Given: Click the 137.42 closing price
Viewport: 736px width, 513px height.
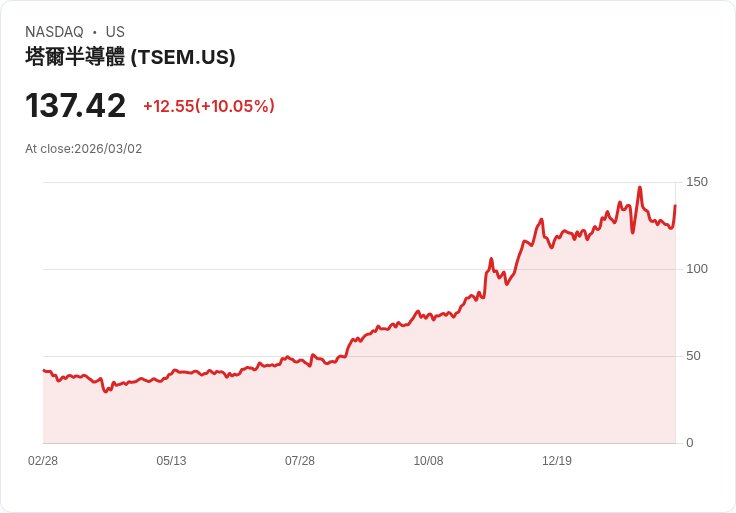Looking at the screenshot, I should pos(76,105).
